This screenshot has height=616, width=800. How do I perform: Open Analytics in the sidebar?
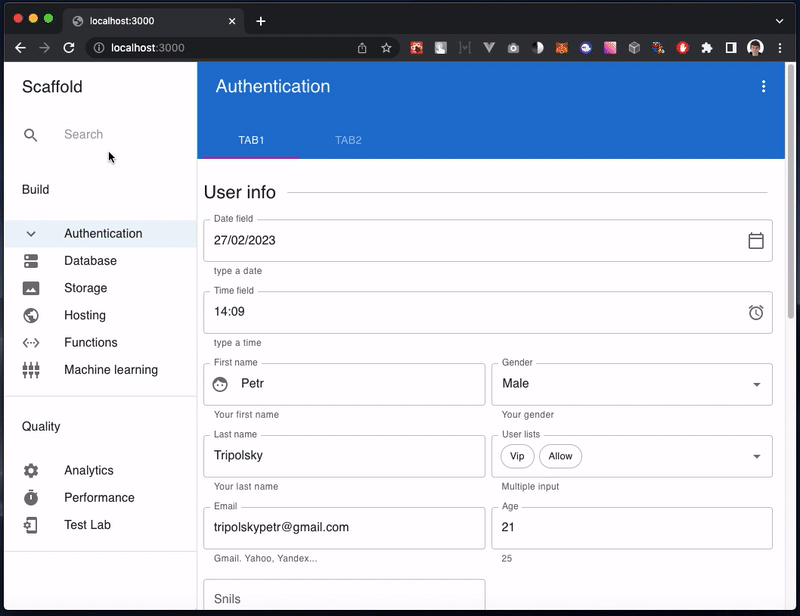[x=101, y=471]
